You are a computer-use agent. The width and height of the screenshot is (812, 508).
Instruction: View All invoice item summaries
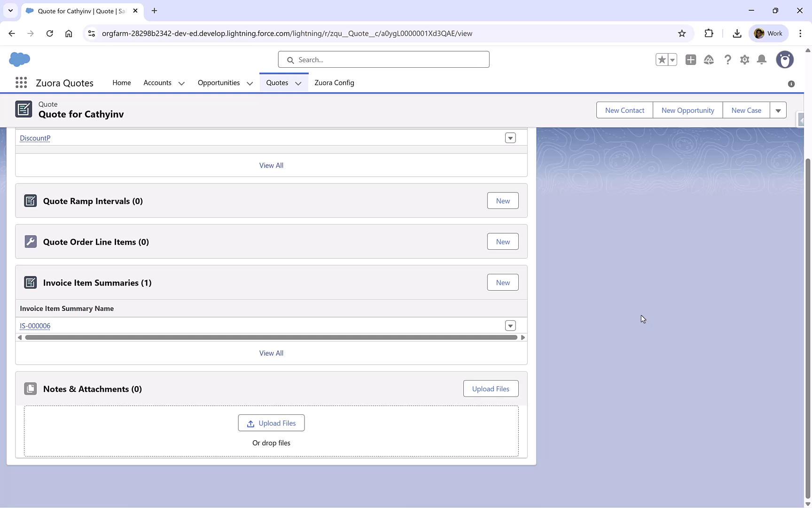coord(271,353)
